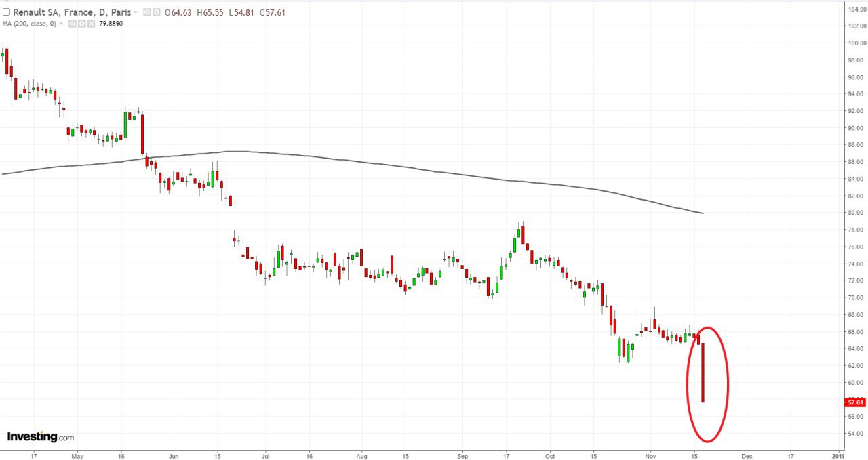
Task: Click the Nov label on time axis
Action: click(650, 456)
